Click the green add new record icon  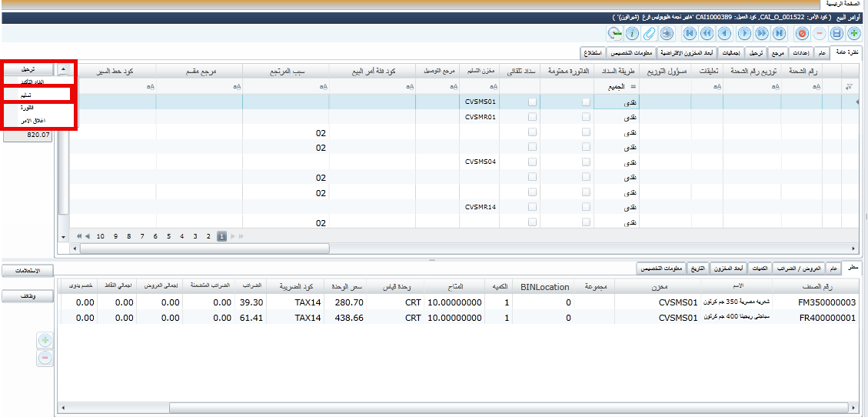(x=854, y=33)
